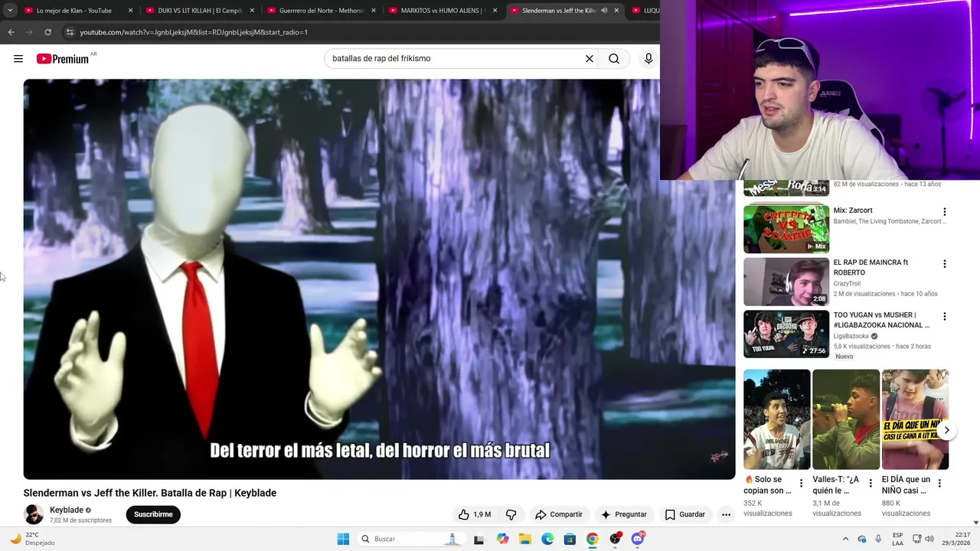Open Copilot from the taskbar
Screen dimensions: 980x551
502,539
